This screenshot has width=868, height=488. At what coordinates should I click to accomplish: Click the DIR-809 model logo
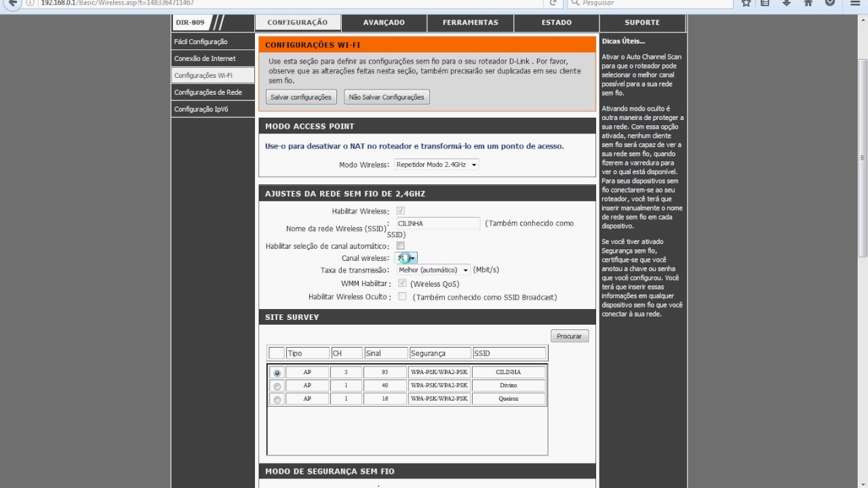tap(199, 22)
